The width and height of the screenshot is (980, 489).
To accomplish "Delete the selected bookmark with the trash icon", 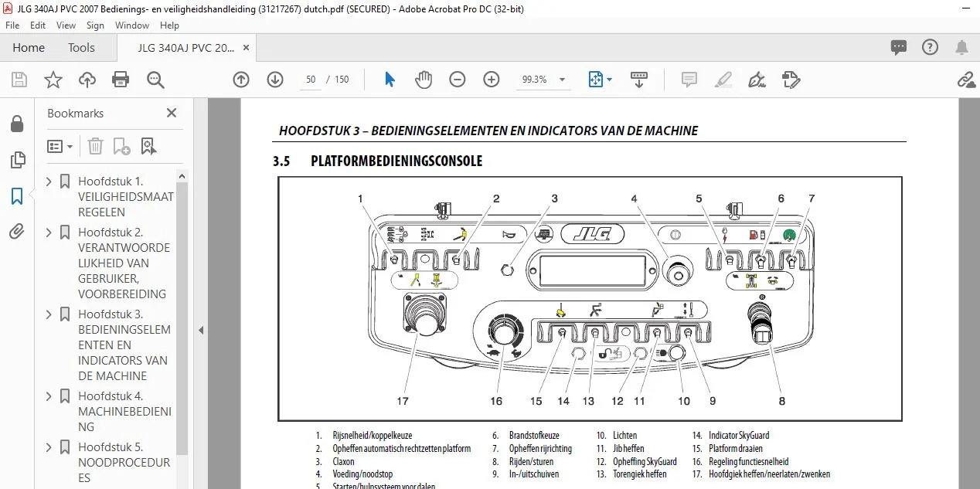I will pos(95,146).
